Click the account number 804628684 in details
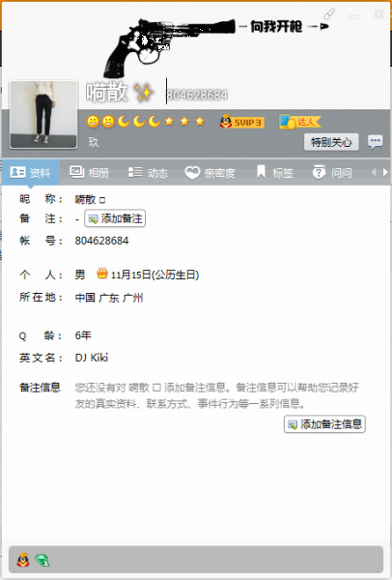392x580 pixels. click(102, 241)
